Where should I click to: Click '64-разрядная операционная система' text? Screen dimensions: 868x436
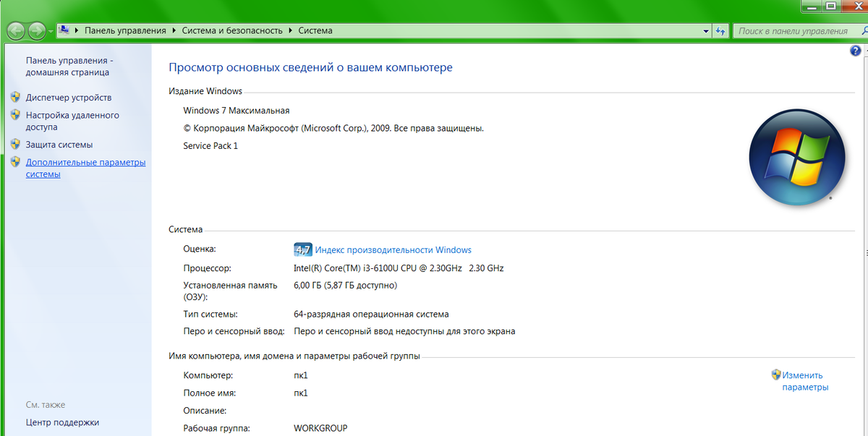tap(371, 315)
